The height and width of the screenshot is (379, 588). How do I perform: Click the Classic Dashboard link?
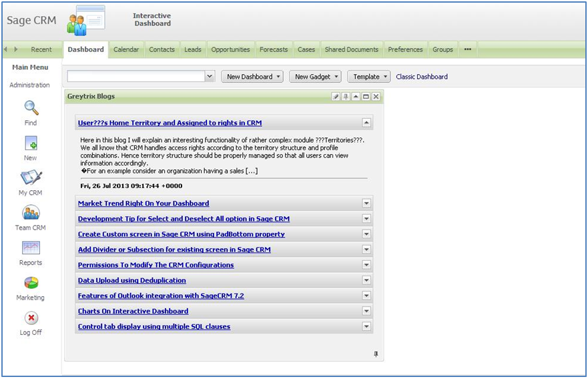pos(422,77)
